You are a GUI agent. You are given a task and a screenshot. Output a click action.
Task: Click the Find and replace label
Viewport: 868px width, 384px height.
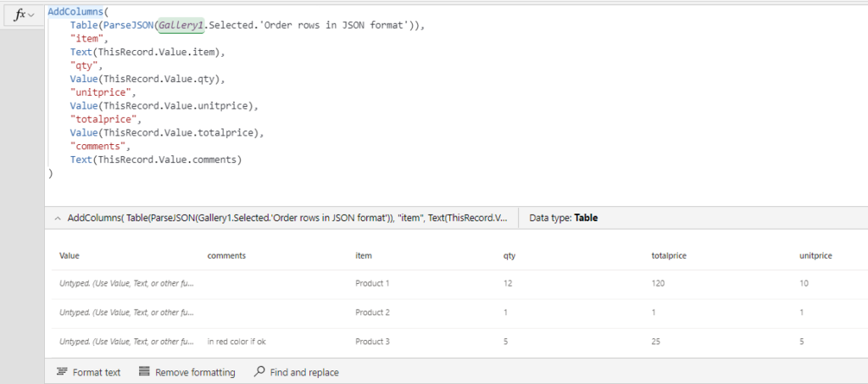click(x=305, y=372)
